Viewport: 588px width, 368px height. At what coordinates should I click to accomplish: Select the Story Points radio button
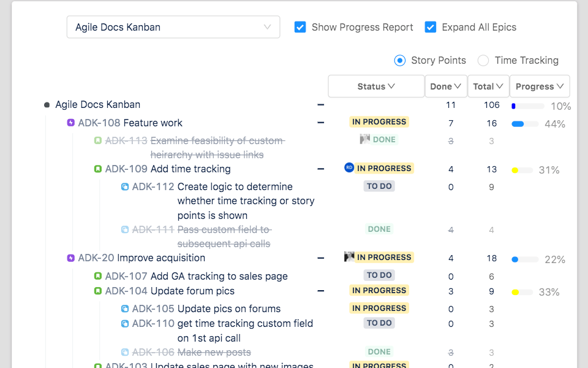[x=400, y=61]
